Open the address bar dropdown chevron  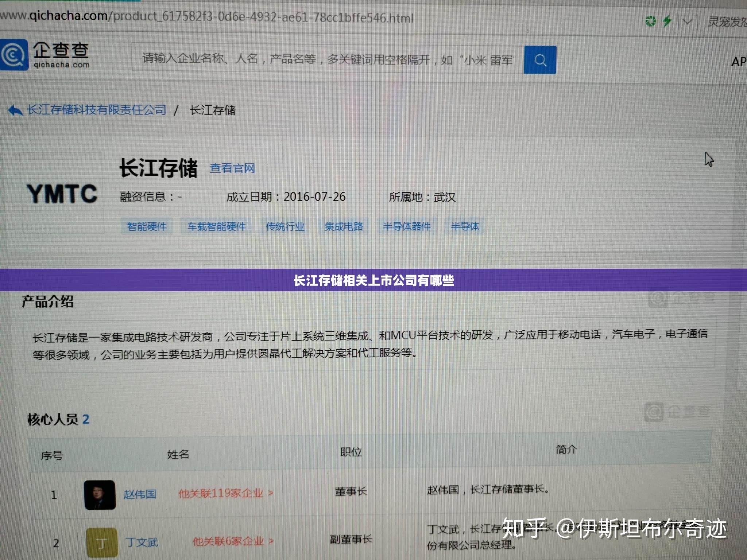coord(687,22)
